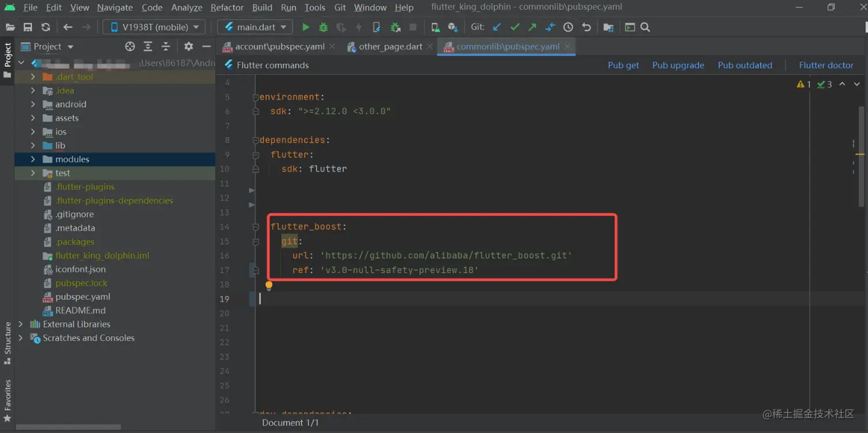
Task: Expand the .dart_tool folder
Action: (33, 77)
